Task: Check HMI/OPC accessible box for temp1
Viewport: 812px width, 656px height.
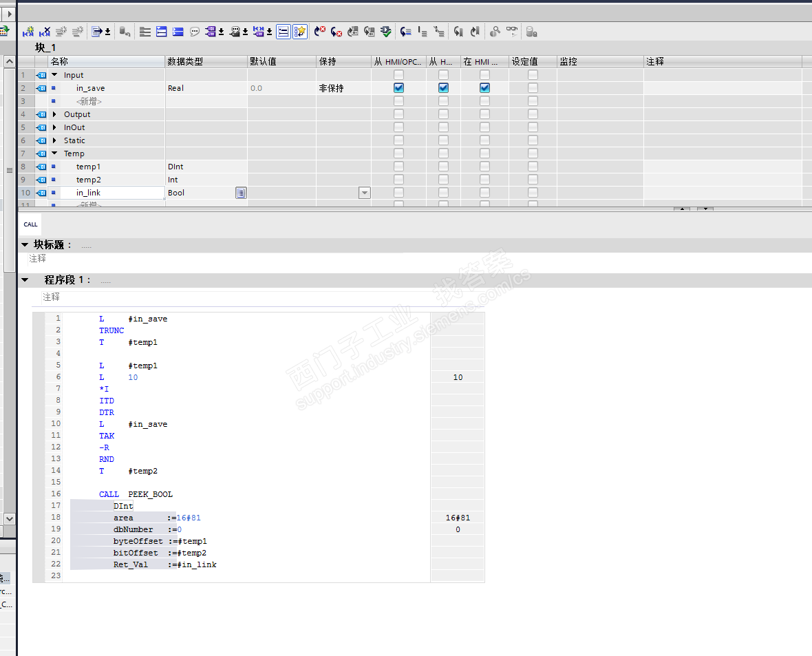Action: point(398,167)
